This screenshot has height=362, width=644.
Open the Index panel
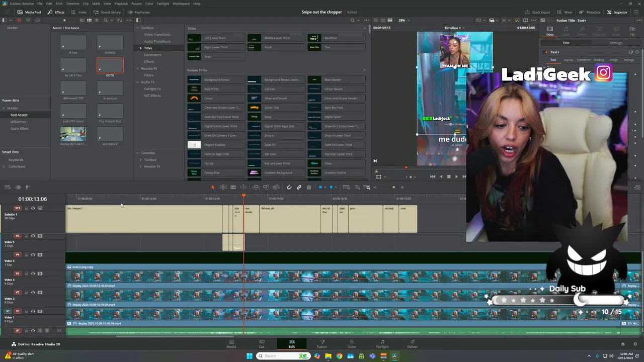[79, 12]
